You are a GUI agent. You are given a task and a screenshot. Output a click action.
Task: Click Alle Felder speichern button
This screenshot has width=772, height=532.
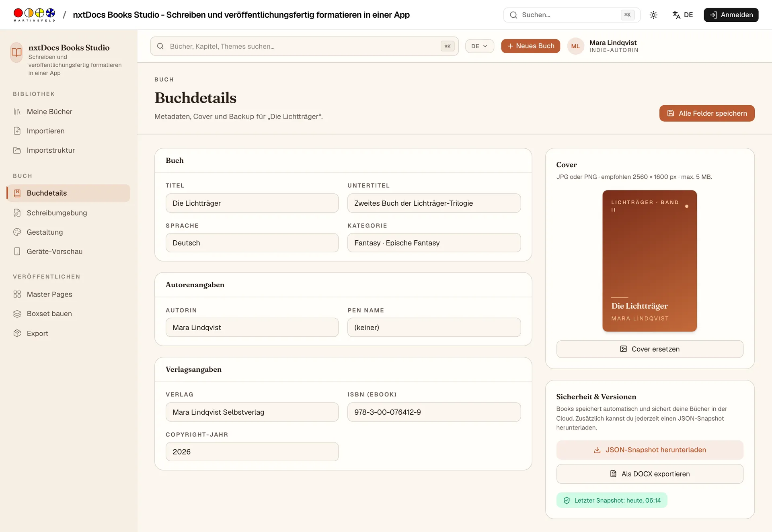[x=707, y=113]
